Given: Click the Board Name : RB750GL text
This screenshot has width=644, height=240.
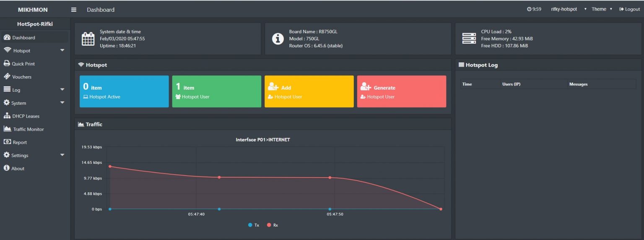Looking at the screenshot, I should tap(313, 31).
